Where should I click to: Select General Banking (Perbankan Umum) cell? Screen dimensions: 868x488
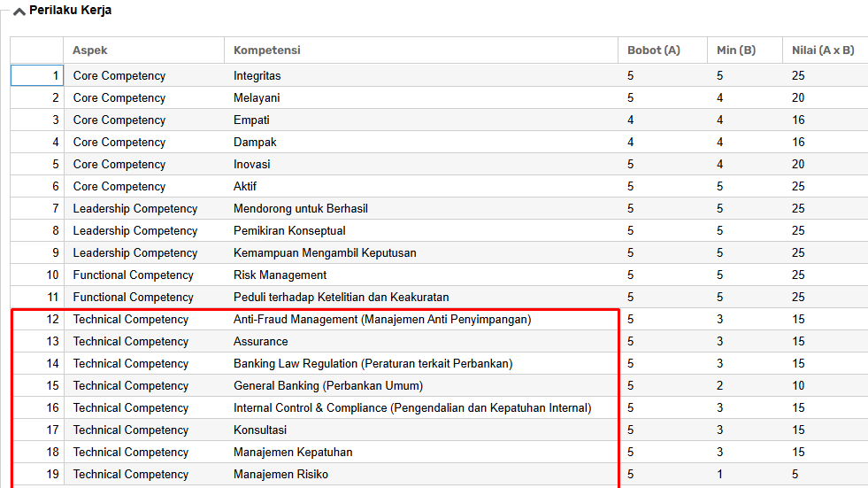[420, 385]
